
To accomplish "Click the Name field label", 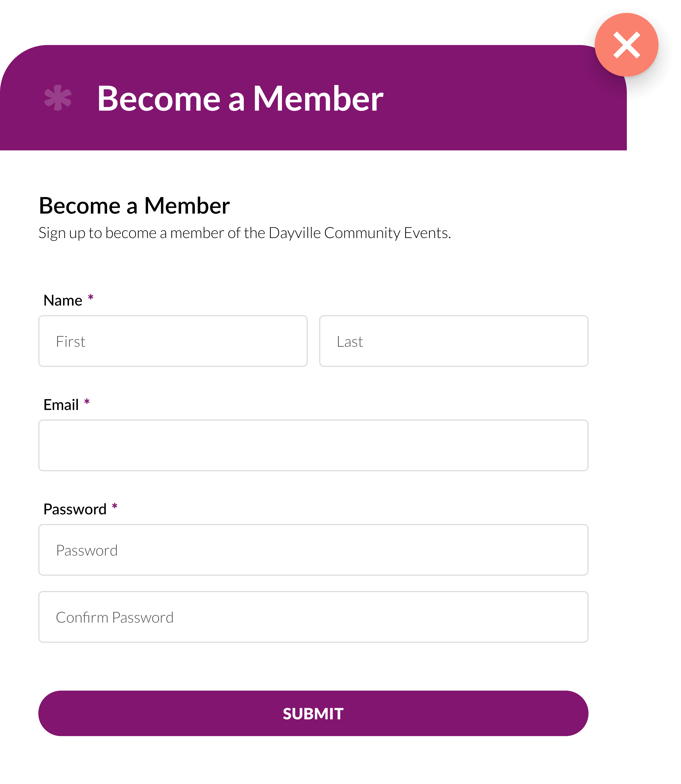I will click(63, 301).
